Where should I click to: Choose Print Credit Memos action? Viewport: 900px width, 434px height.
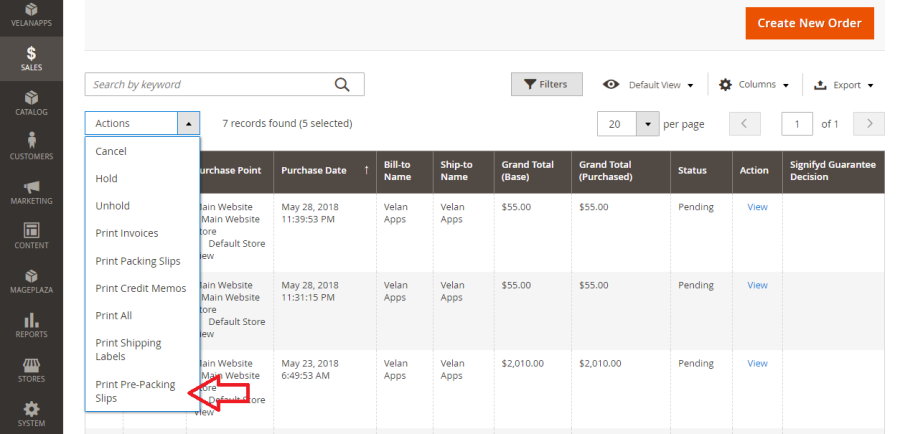[142, 288]
